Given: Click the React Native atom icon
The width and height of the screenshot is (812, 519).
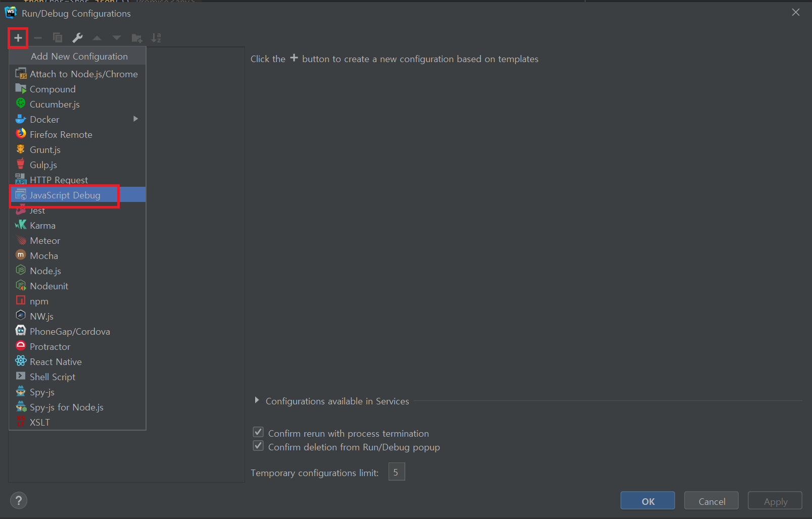Looking at the screenshot, I should (21, 361).
